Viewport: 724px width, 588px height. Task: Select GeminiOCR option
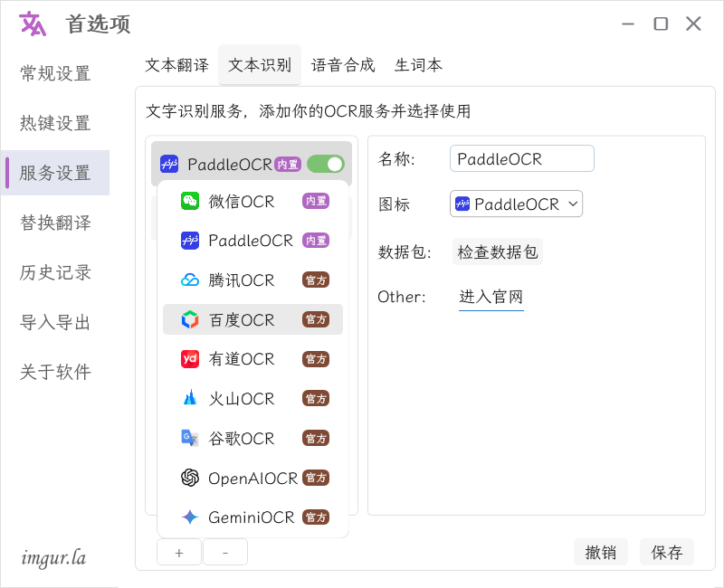253,517
